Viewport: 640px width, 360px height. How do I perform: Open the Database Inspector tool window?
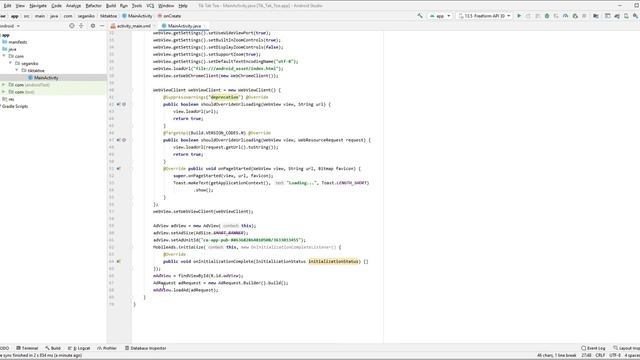tap(146, 348)
